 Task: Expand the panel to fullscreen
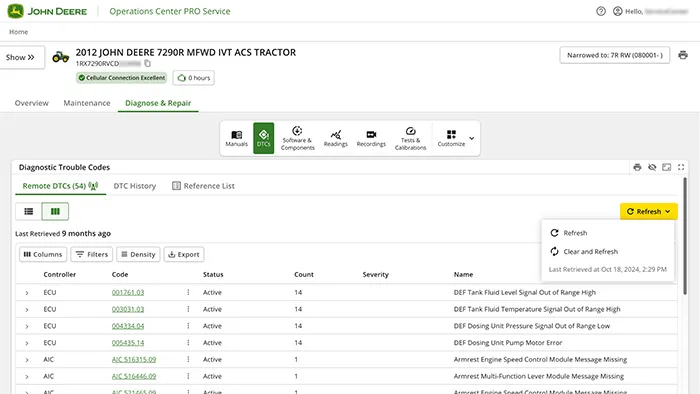pos(681,167)
